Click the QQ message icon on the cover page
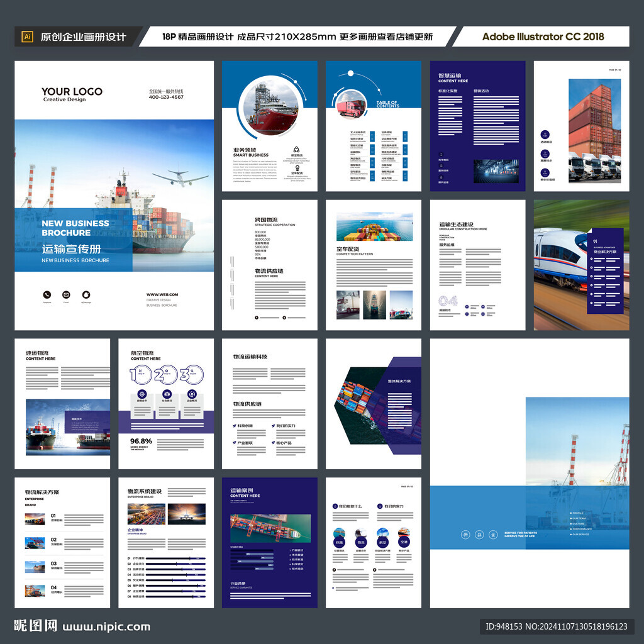 coord(86,294)
